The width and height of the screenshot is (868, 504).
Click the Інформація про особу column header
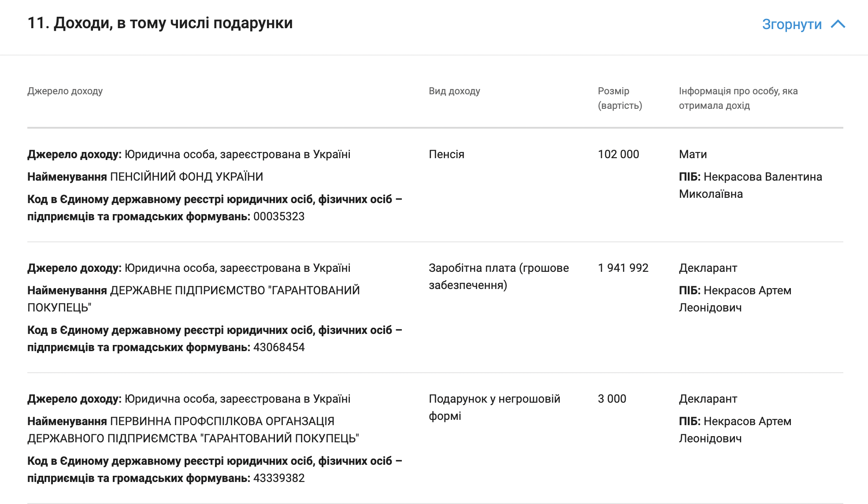tap(738, 98)
